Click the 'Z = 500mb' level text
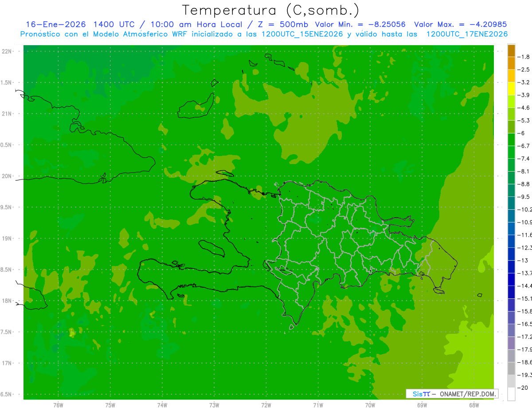The height and width of the screenshot is (411, 532). point(283,24)
